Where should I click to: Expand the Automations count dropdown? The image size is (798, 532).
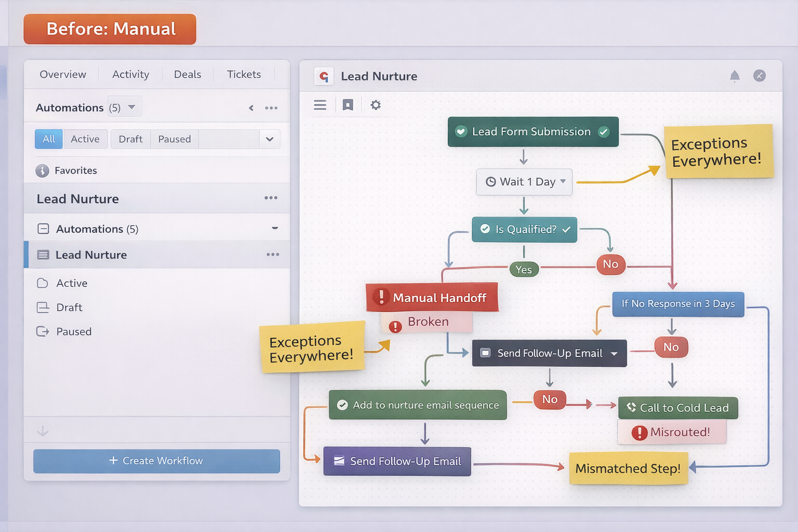click(x=132, y=107)
